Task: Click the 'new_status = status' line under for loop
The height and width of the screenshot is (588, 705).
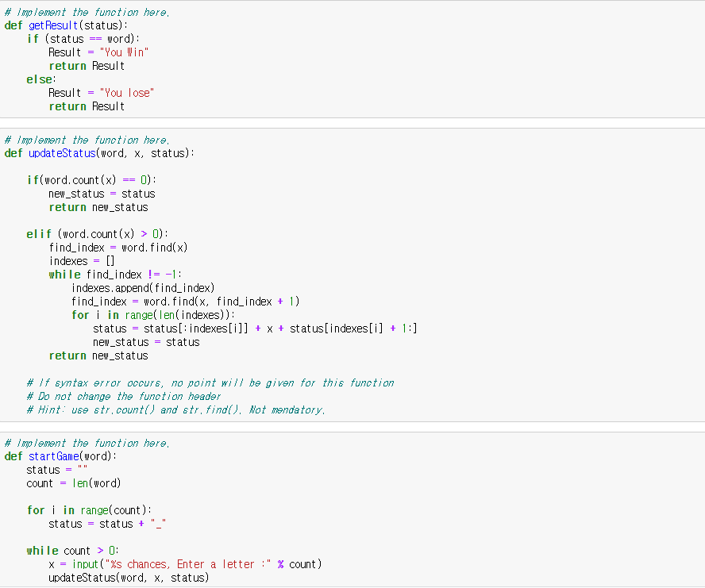Action: (146, 342)
